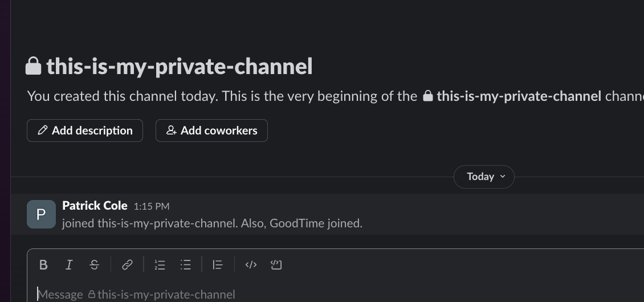Start an ordered numbered list
This screenshot has height=302, width=644.
click(x=160, y=264)
